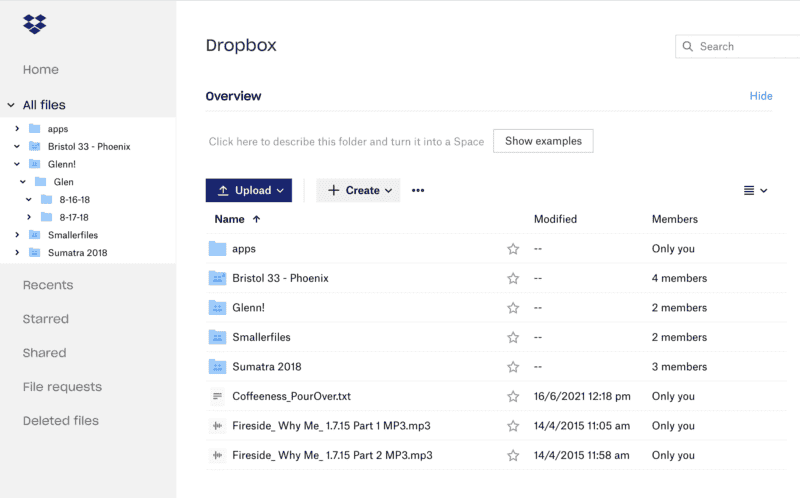Open Coffeeness_PourOver.txt file name
The image size is (800, 498).
pos(291,396)
